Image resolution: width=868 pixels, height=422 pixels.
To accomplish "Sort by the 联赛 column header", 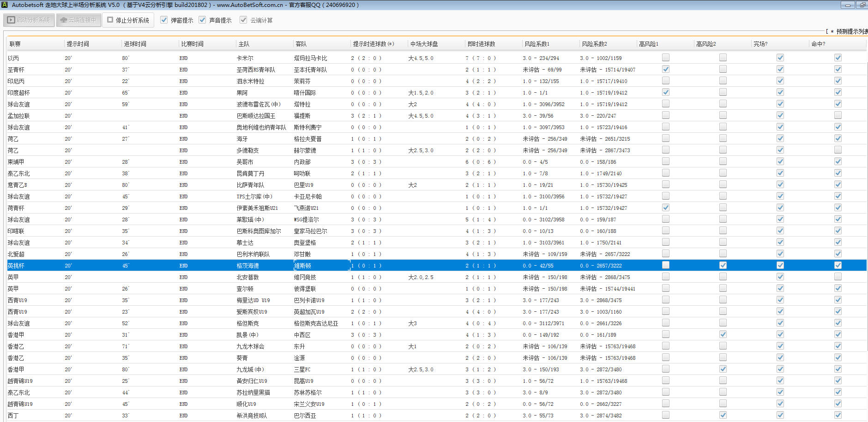I will pyautogui.click(x=15, y=44).
